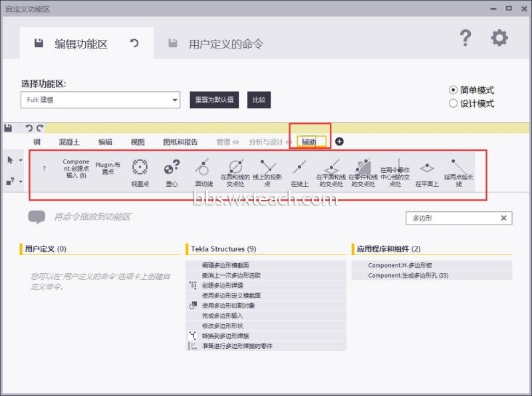The width and height of the screenshot is (532, 396).
Task: Click the 在平面上 on-plane icon
Action: tap(427, 167)
